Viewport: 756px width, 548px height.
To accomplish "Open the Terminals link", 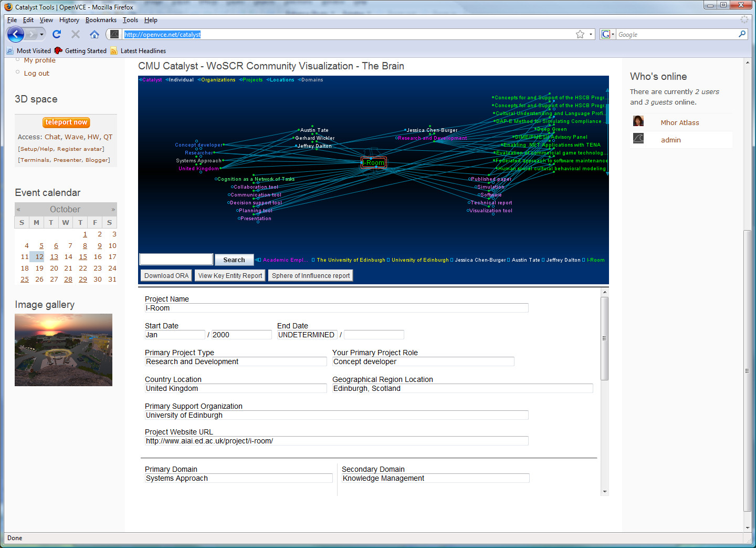I will click(x=35, y=160).
